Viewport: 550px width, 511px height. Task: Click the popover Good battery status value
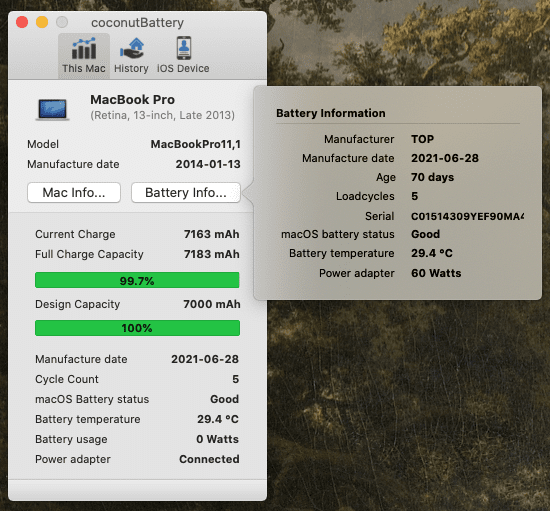tap(425, 234)
